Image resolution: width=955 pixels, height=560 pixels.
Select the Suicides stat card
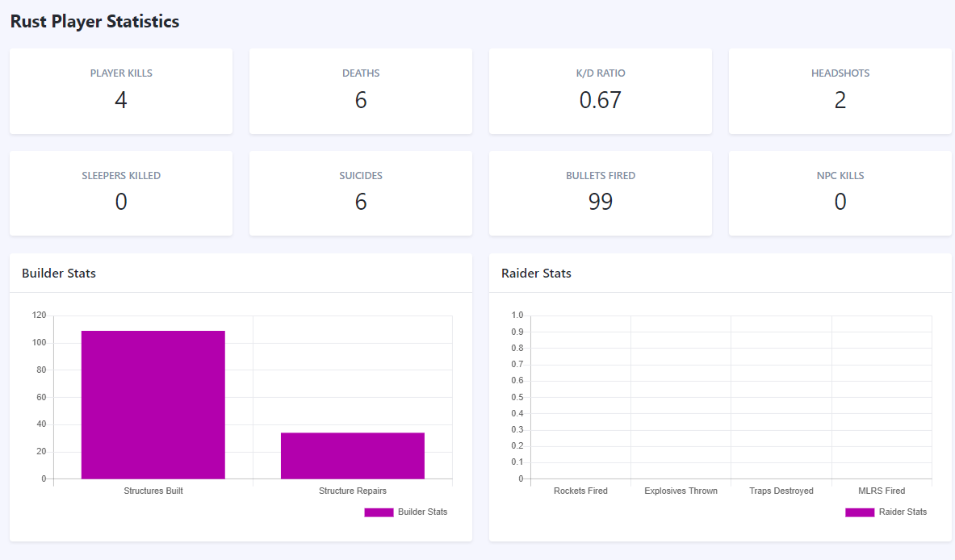tap(360, 192)
